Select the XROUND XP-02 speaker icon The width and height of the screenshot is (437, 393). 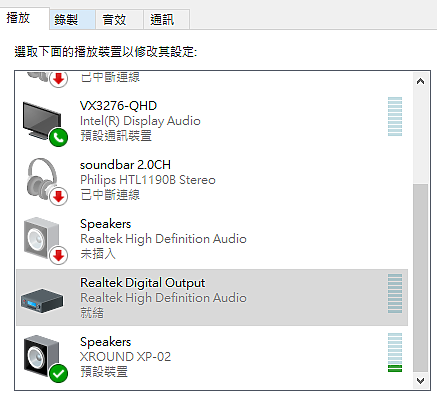pyautogui.click(x=42, y=356)
